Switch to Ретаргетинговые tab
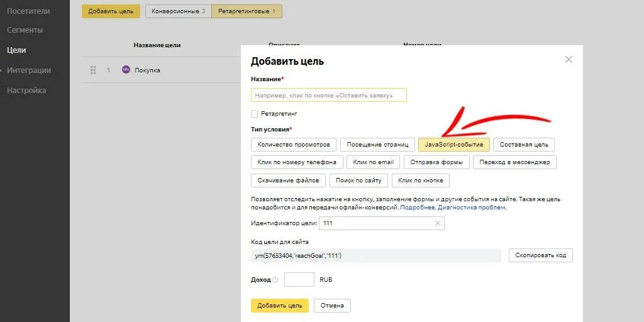Viewport: 644px width, 322px height. [x=247, y=11]
